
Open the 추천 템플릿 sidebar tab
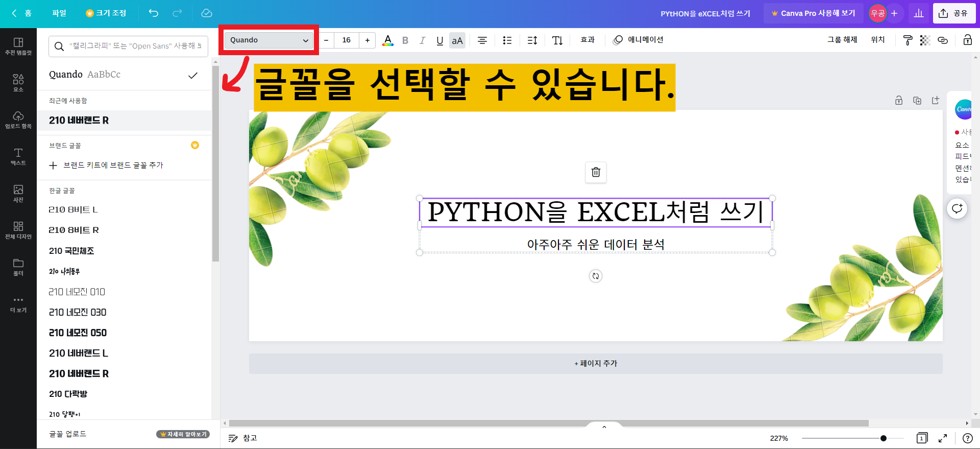point(18,46)
